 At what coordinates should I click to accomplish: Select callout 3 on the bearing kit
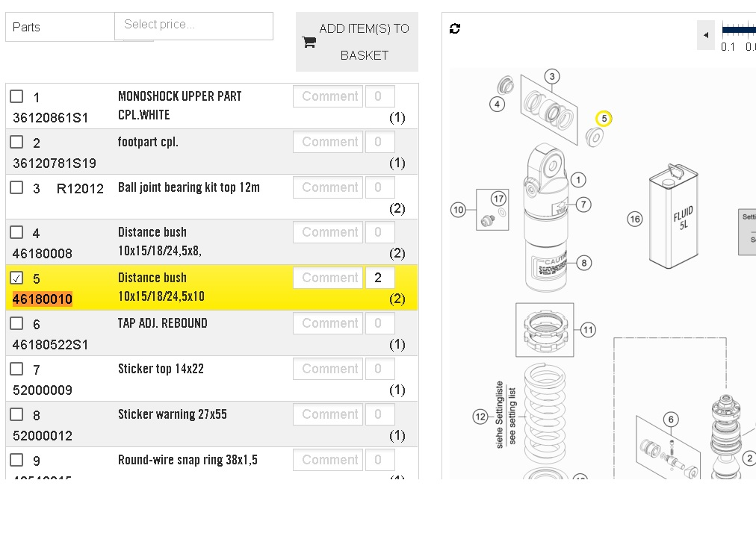pos(552,76)
